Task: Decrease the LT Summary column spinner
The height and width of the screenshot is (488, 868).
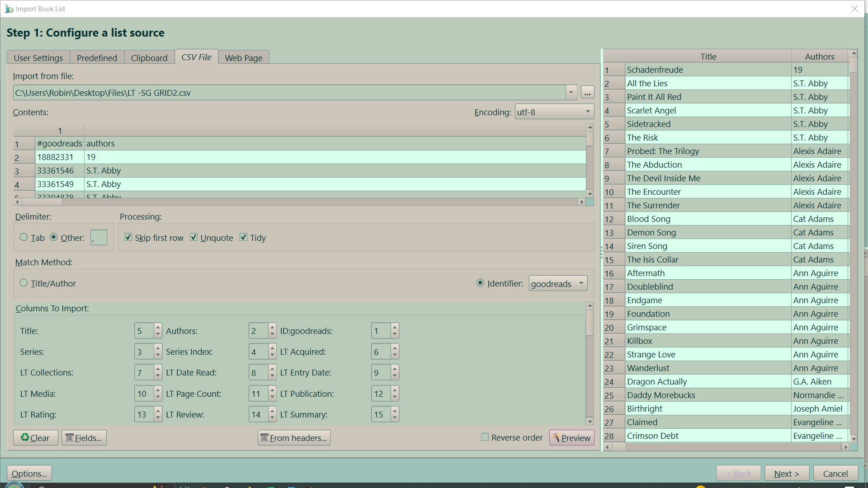Action: click(395, 418)
